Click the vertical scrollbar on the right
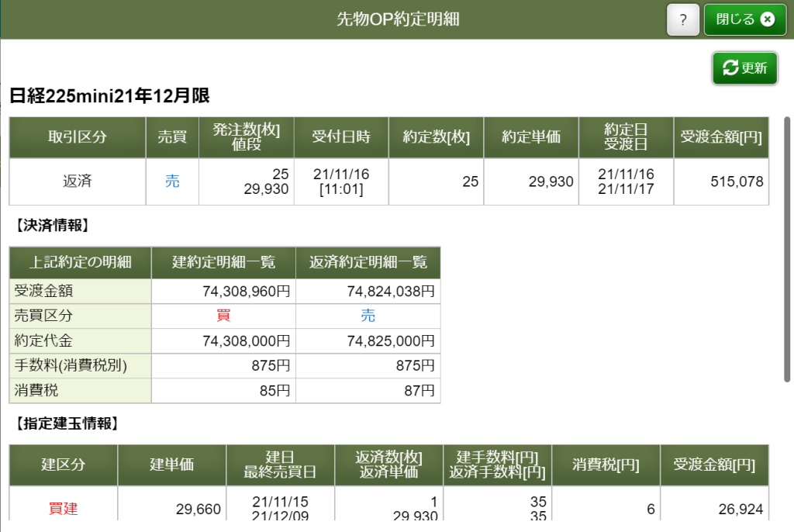794x532 pixels. pyautogui.click(x=787, y=249)
